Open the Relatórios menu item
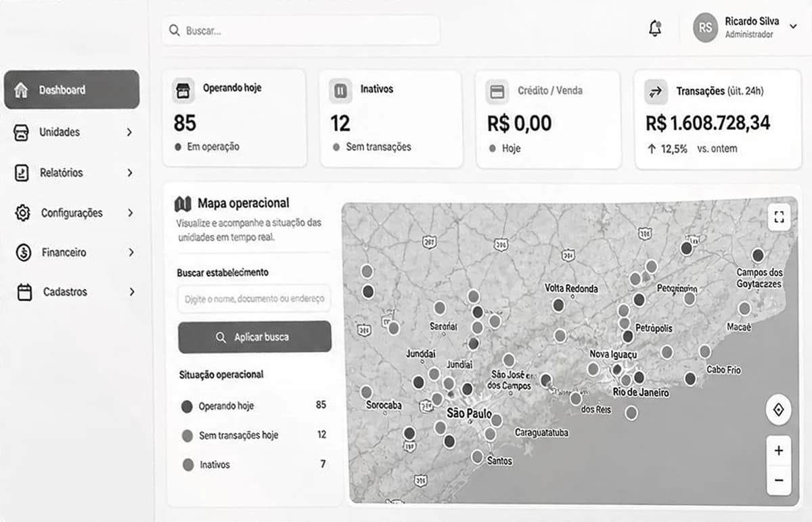Viewport: 812px width, 522px height. click(x=73, y=173)
